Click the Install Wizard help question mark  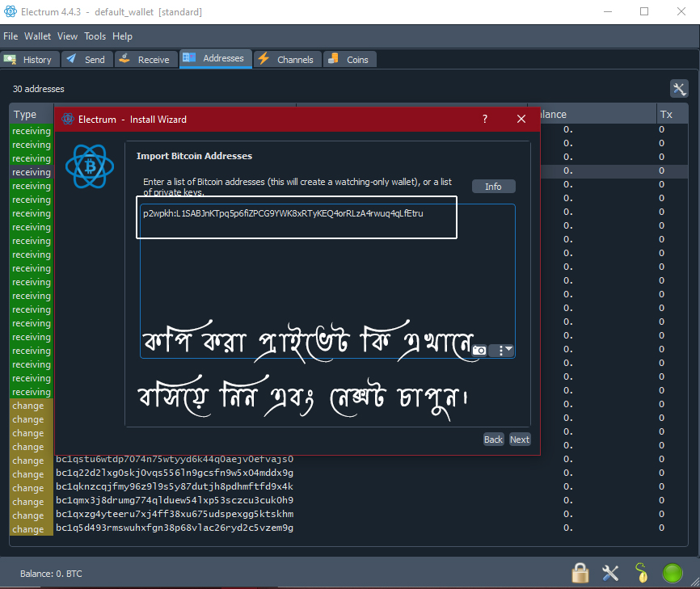pos(485,119)
